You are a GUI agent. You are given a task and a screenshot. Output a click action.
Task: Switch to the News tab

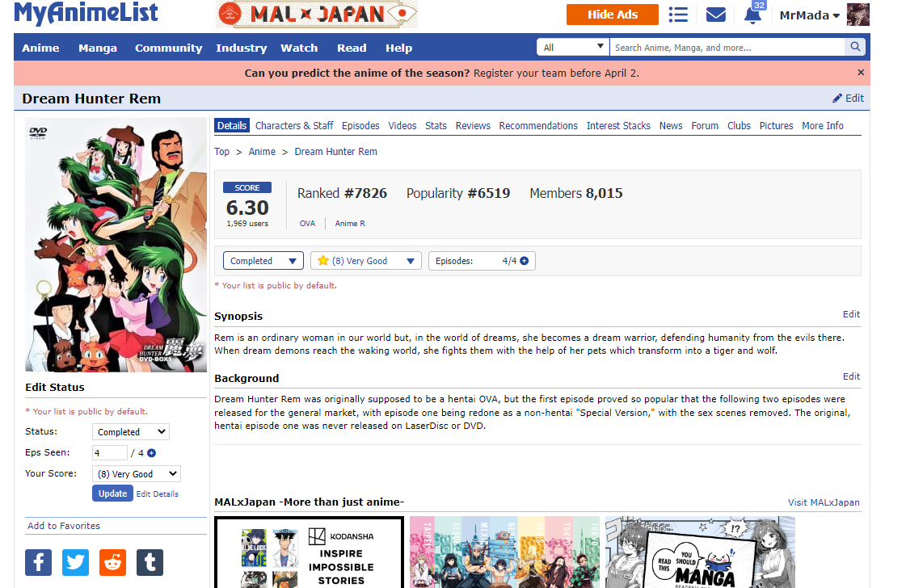pos(671,125)
